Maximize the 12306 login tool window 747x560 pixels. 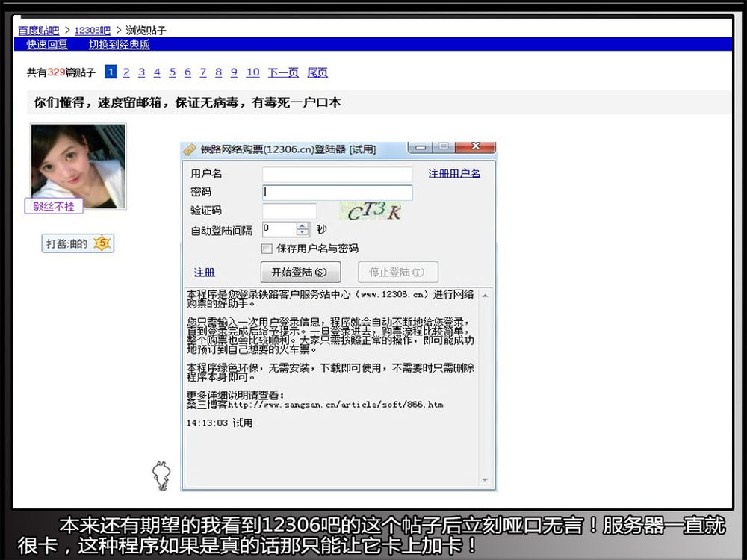point(444,146)
